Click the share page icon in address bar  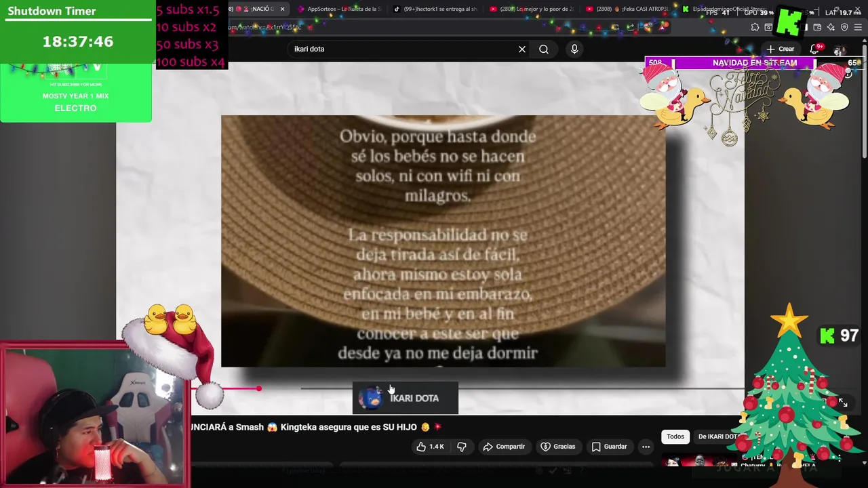630,26
